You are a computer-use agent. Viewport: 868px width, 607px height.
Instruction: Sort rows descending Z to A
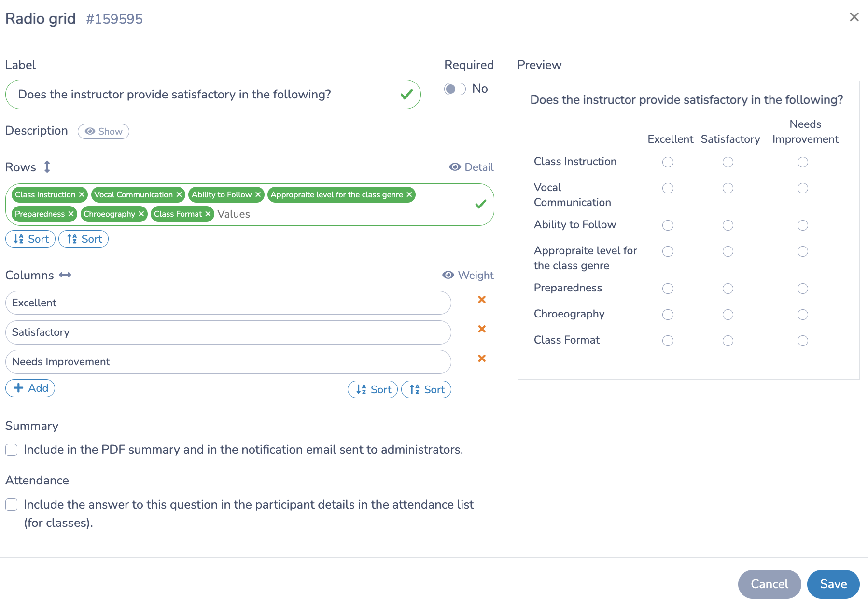coord(84,239)
